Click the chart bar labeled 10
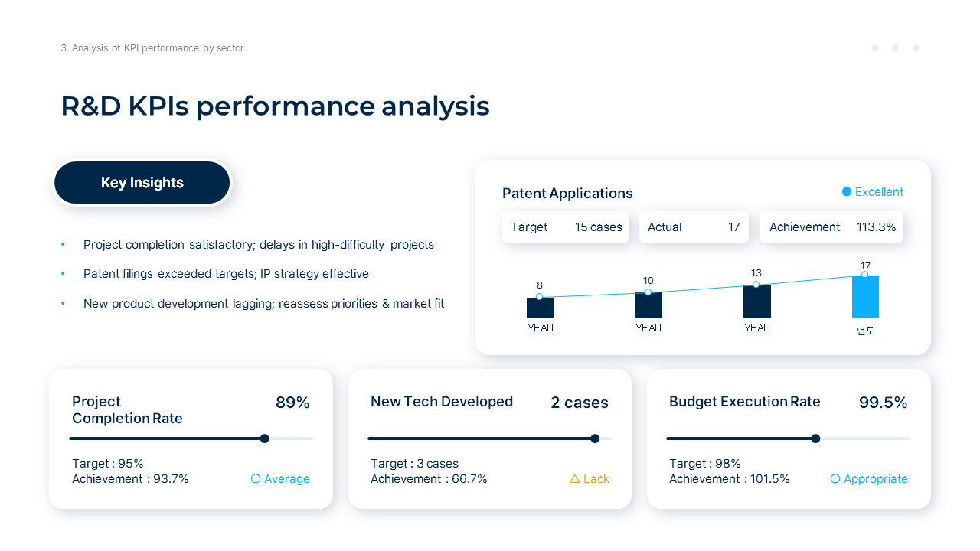The height and width of the screenshot is (551, 980). [x=648, y=305]
